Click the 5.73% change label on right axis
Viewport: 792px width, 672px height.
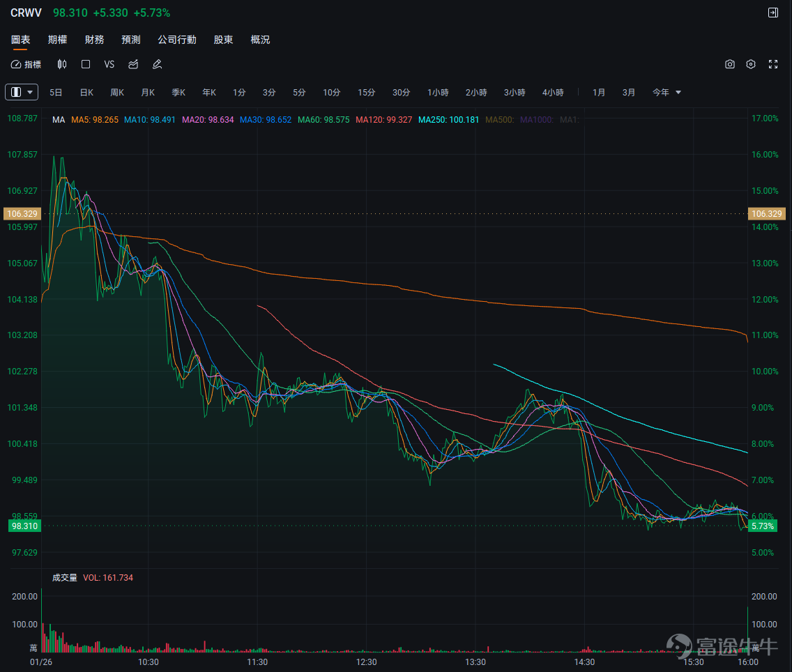(x=762, y=526)
